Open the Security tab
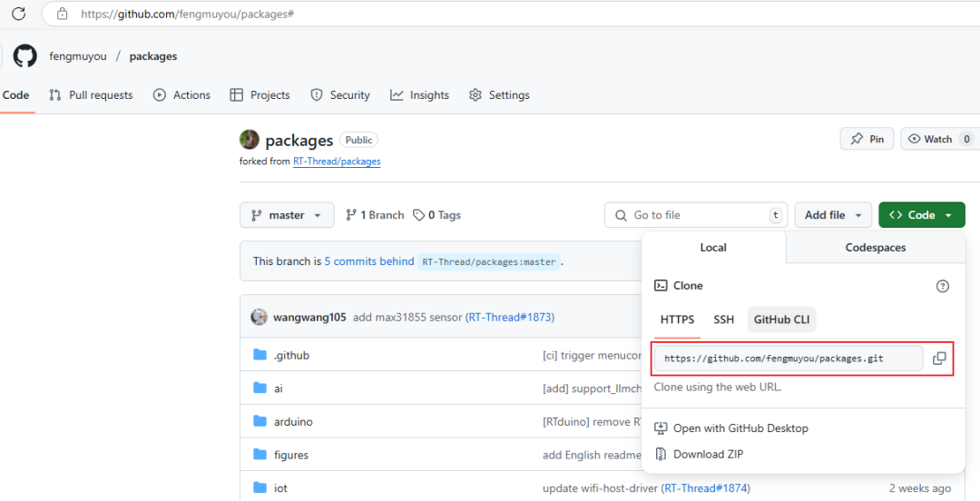Screen dimensions: 980x501 coord(340,95)
